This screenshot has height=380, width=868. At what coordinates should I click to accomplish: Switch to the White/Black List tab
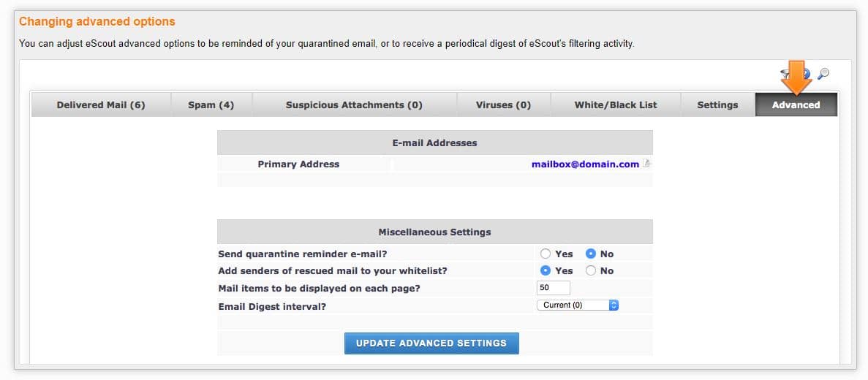click(x=616, y=104)
